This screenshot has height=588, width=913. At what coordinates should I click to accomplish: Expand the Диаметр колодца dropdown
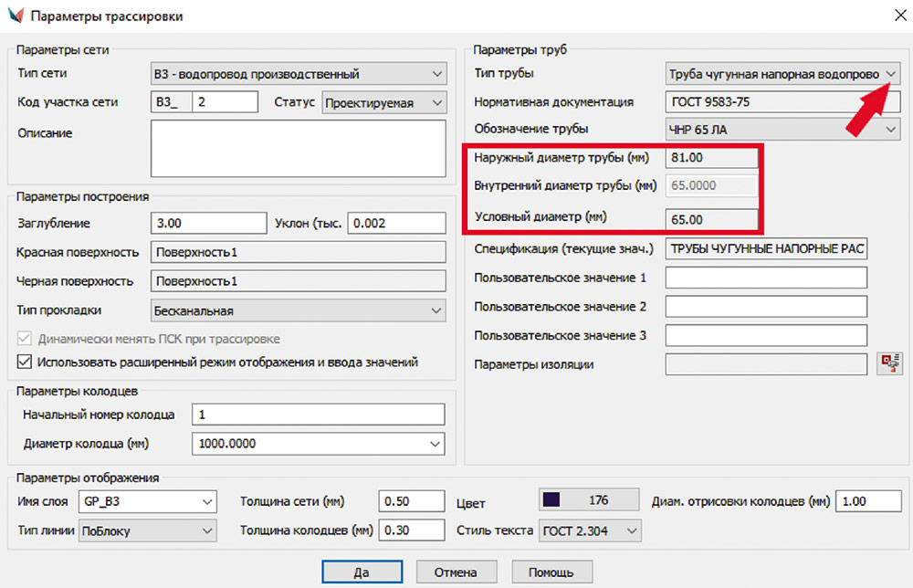point(435,444)
